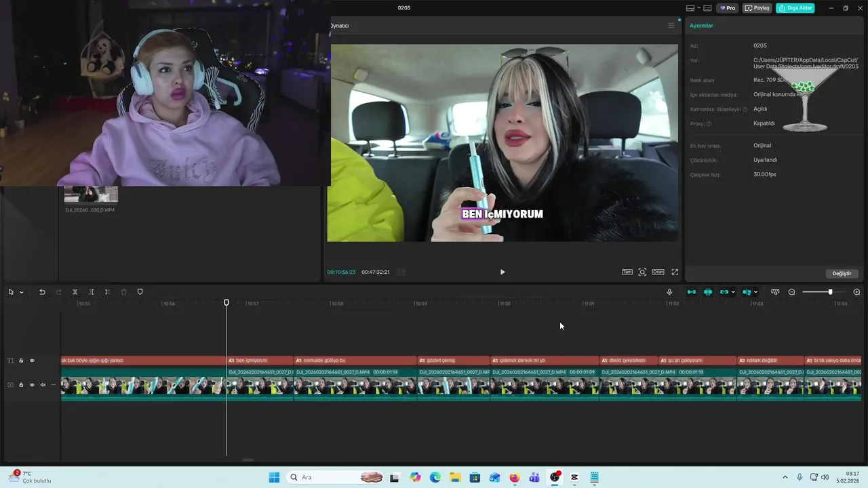Screen dimensions: 868x488
Task: Open the Ayrıntılar details tab
Action: (701, 26)
